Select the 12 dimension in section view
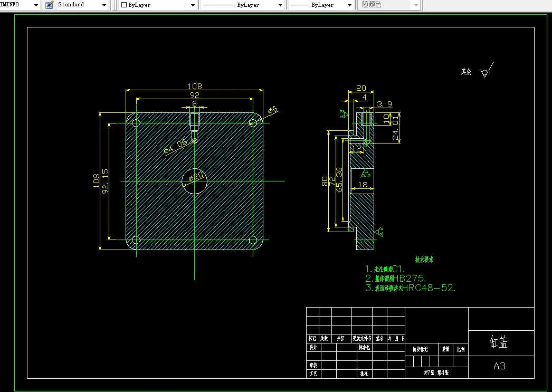The image size is (552, 392). (357, 148)
